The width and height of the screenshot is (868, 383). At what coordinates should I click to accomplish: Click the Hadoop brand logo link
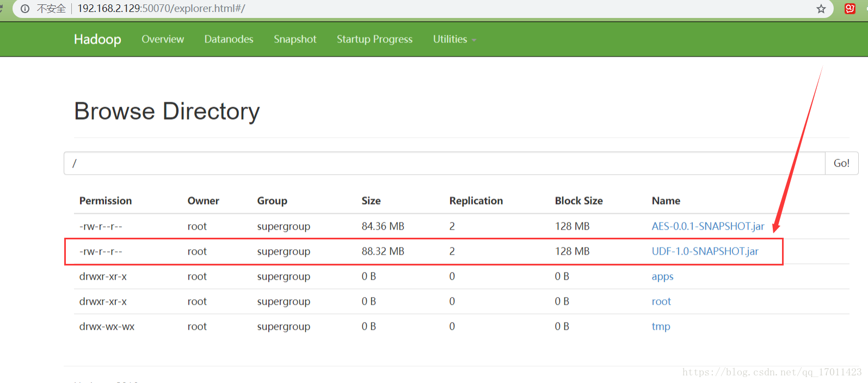97,39
